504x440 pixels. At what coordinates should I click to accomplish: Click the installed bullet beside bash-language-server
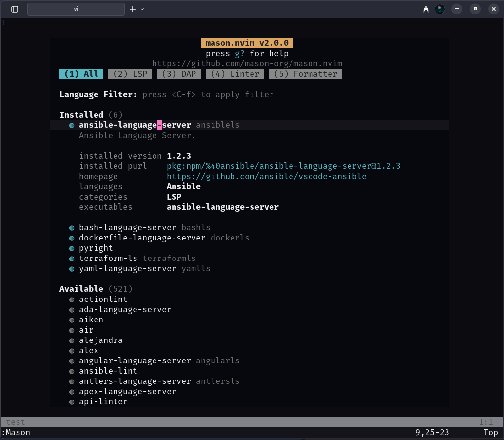click(x=72, y=228)
